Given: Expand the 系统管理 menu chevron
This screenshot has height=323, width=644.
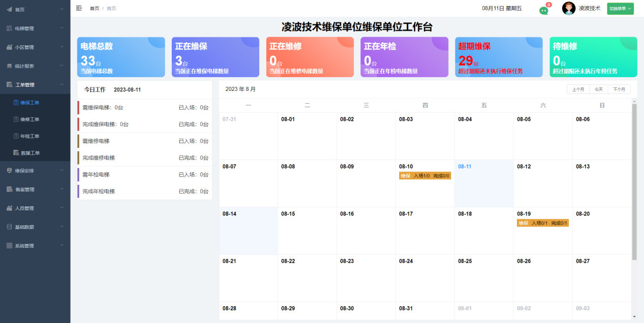Looking at the screenshot, I should [62, 246].
